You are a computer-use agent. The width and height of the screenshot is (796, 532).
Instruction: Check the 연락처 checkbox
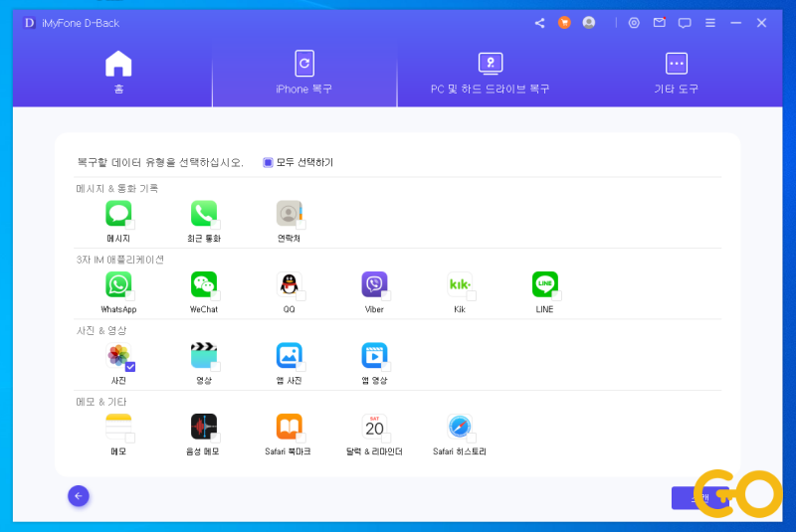coord(301,225)
